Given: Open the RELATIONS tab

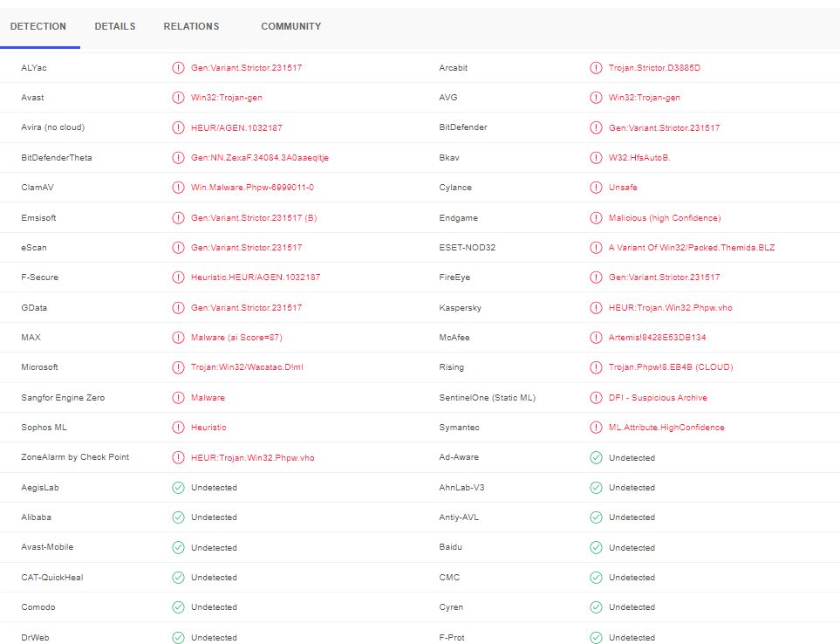Looking at the screenshot, I should (191, 26).
